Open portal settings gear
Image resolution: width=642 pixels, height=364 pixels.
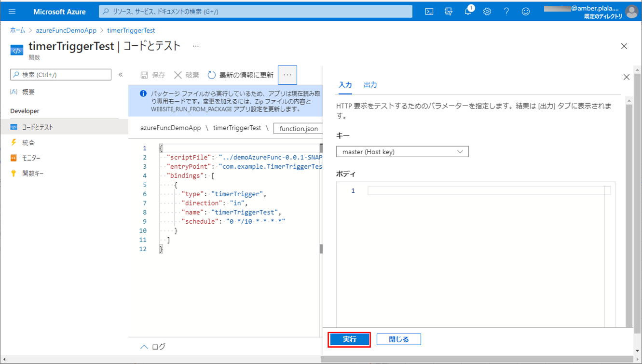coord(487,11)
